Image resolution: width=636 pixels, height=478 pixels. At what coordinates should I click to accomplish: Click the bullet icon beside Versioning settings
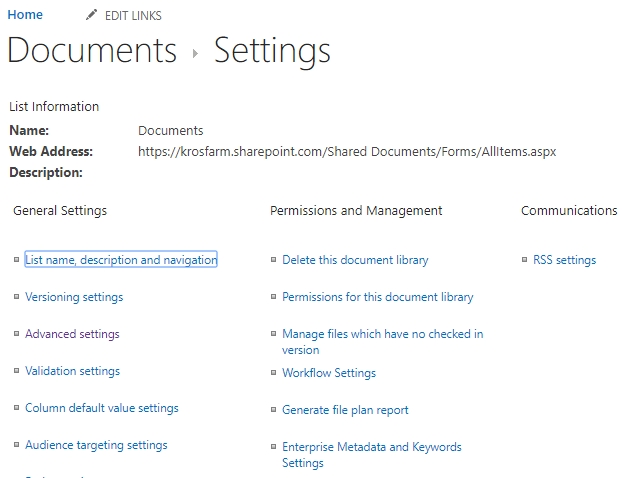point(17,297)
